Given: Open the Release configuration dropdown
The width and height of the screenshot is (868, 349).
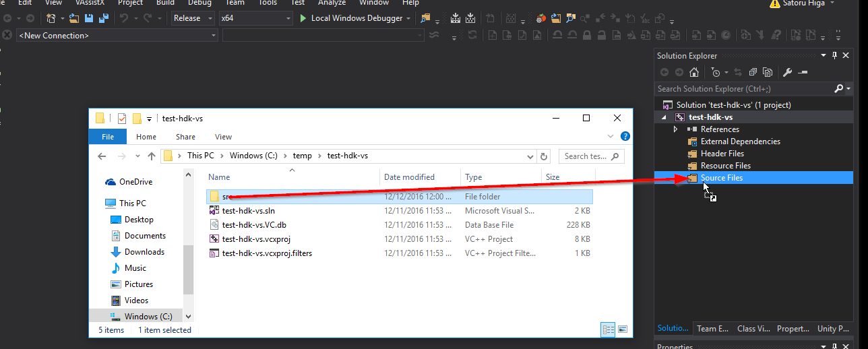Looking at the screenshot, I should click(193, 18).
